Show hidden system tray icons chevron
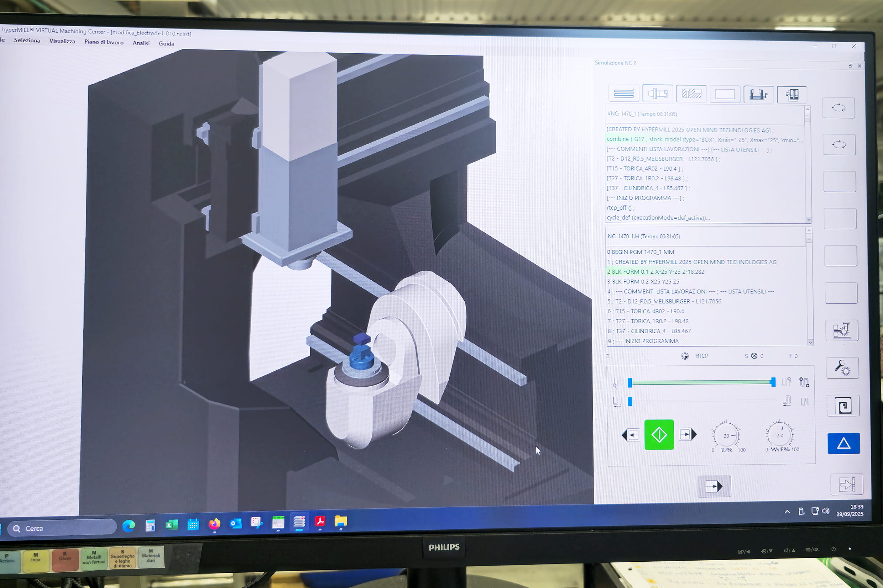Screen dimensions: 883x588 (x=787, y=512)
